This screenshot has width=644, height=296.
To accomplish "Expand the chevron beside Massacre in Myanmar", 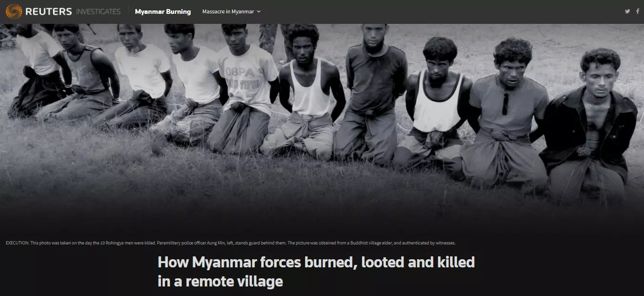I will click(259, 11).
